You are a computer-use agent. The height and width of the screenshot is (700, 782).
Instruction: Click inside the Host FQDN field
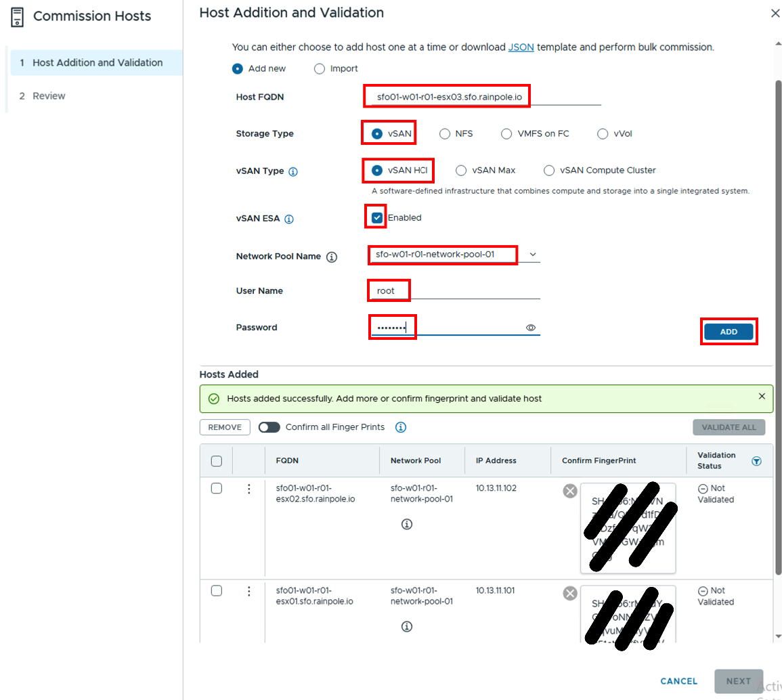coord(447,96)
